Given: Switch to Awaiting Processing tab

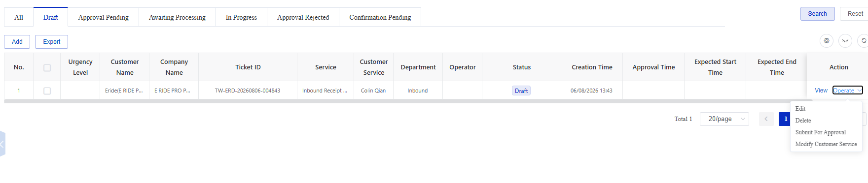Looking at the screenshot, I should pyautogui.click(x=177, y=17).
